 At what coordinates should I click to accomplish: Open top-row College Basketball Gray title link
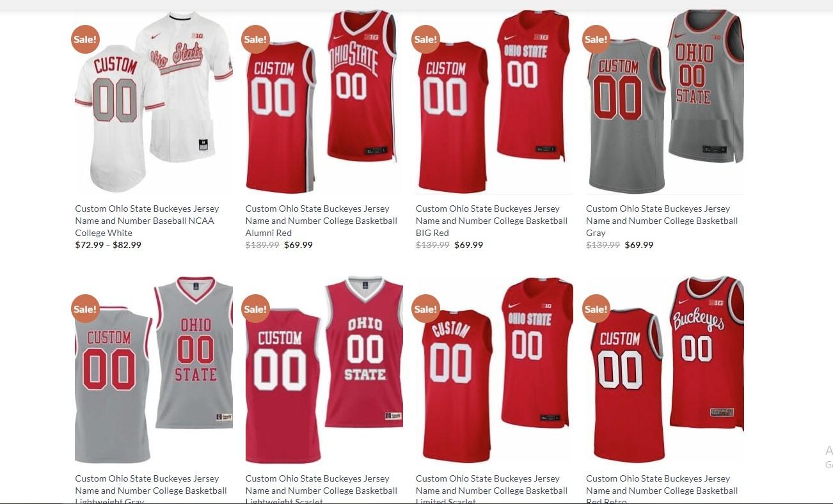(662, 221)
